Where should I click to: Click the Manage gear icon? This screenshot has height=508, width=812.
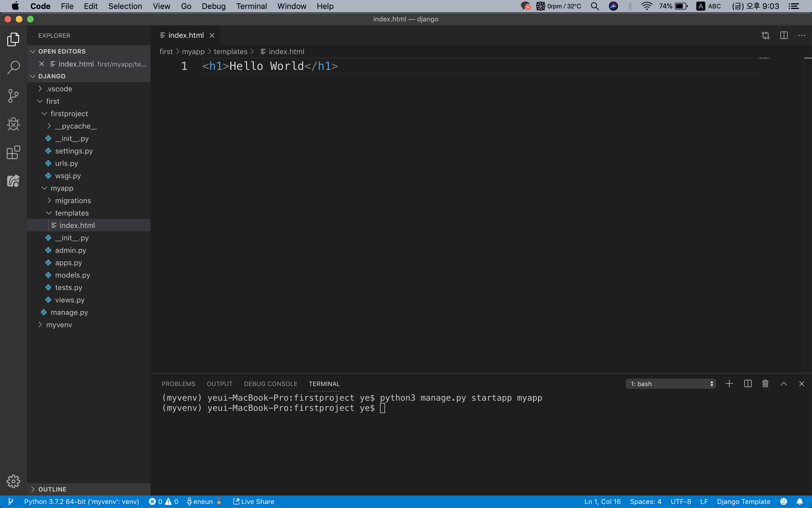click(x=13, y=481)
